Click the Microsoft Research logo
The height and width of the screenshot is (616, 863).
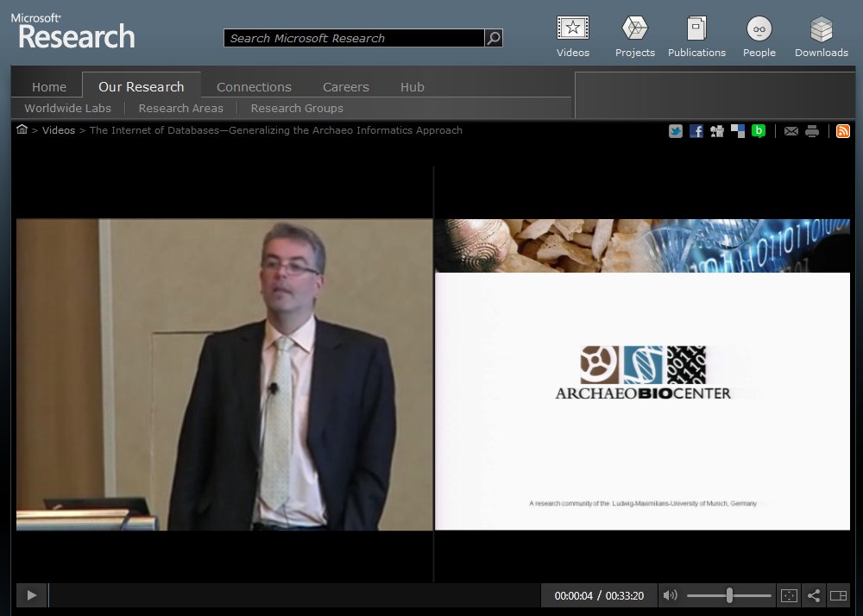[x=72, y=31]
